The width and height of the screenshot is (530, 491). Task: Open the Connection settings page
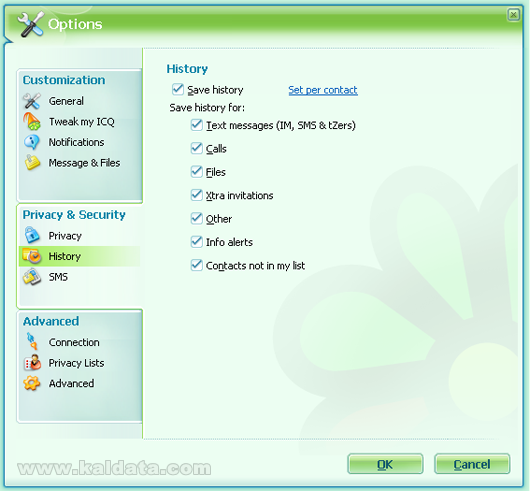74,342
